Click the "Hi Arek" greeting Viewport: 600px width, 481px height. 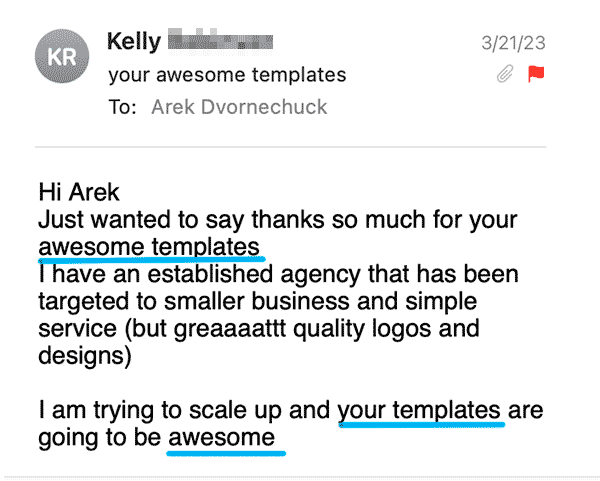79,192
